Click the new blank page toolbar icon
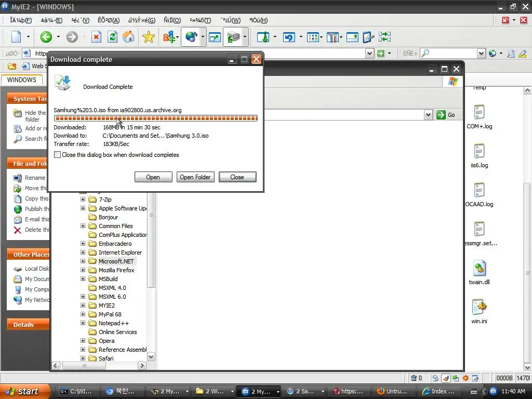This screenshot has width=532, height=399. (16, 37)
